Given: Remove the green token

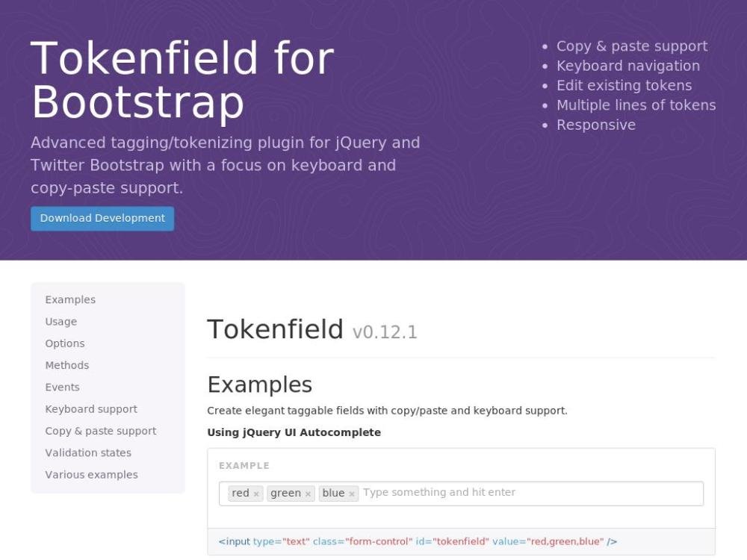Looking at the screenshot, I should (308, 494).
